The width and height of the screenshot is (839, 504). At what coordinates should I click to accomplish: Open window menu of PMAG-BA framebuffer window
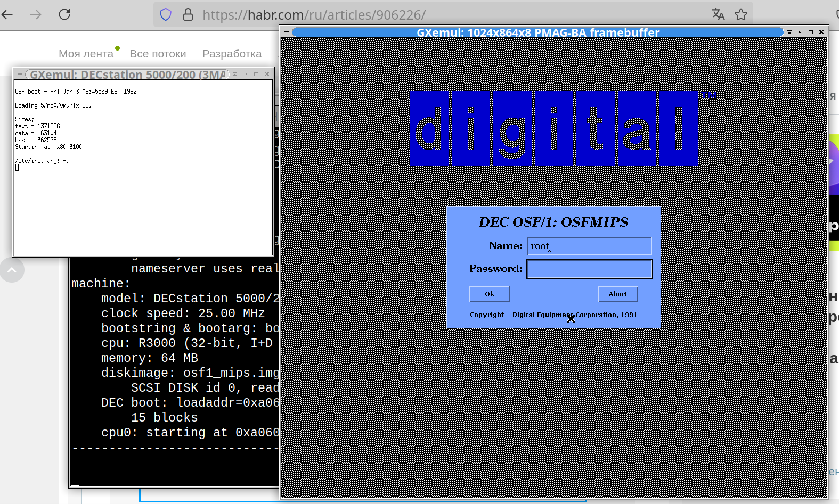tap(286, 32)
